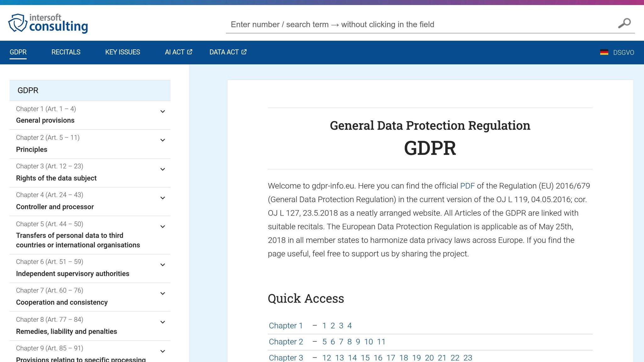Open Article 4 in Quick Access
The width and height of the screenshot is (644, 362).
pos(349,326)
